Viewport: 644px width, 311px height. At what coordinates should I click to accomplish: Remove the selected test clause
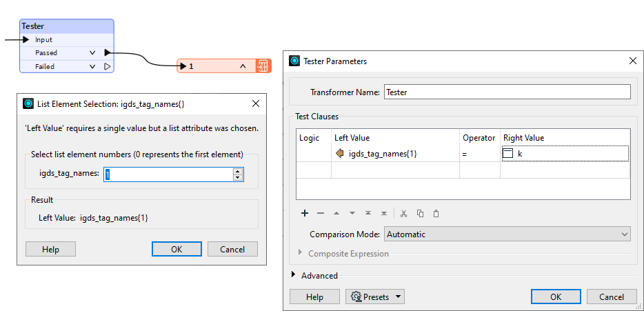click(321, 214)
